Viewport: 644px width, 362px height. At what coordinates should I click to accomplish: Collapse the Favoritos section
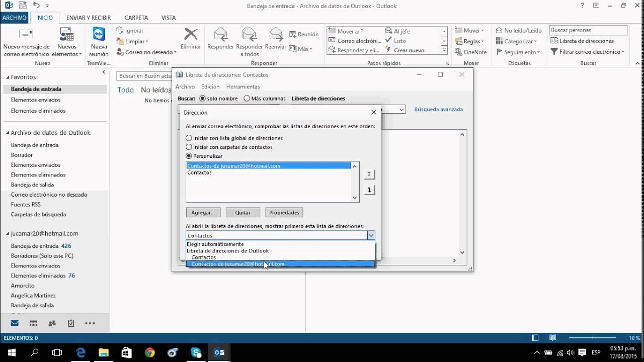[x=8, y=77]
